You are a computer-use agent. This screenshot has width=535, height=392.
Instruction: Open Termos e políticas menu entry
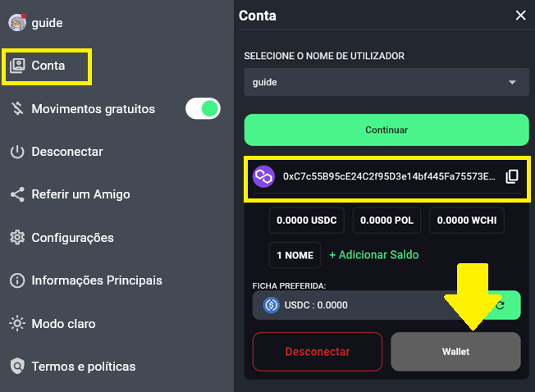(x=83, y=366)
